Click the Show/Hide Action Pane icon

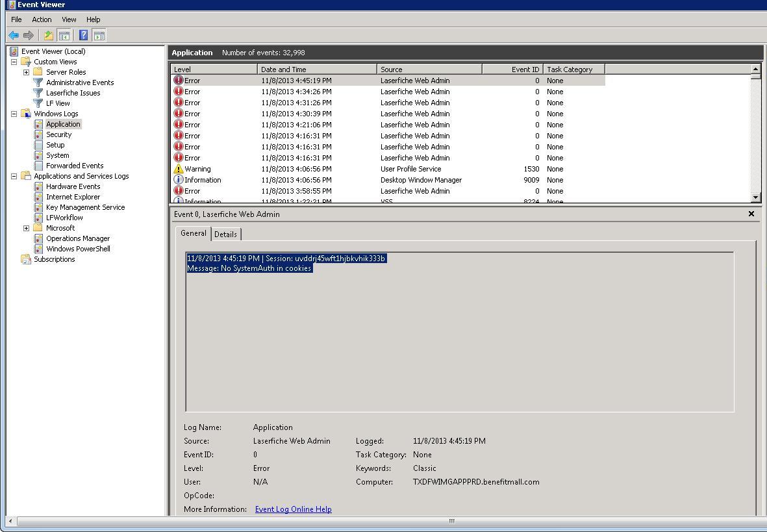click(x=99, y=36)
